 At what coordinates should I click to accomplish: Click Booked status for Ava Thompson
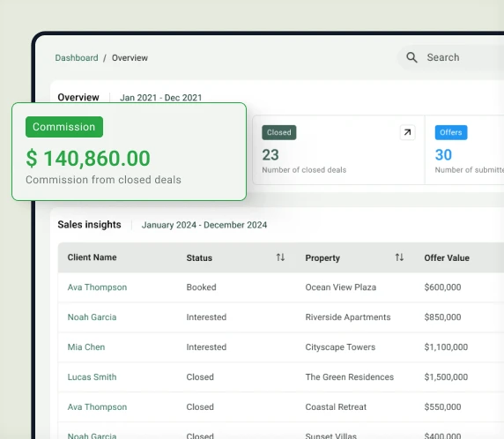point(201,287)
